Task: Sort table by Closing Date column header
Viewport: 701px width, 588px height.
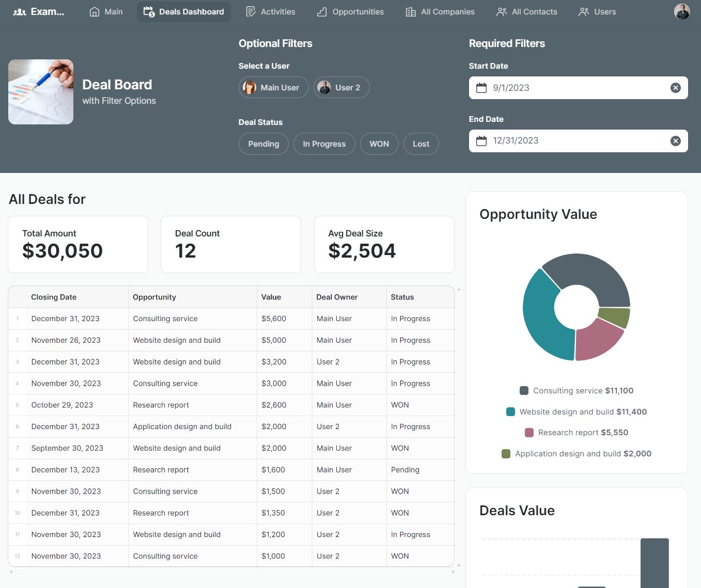Action: (x=54, y=297)
